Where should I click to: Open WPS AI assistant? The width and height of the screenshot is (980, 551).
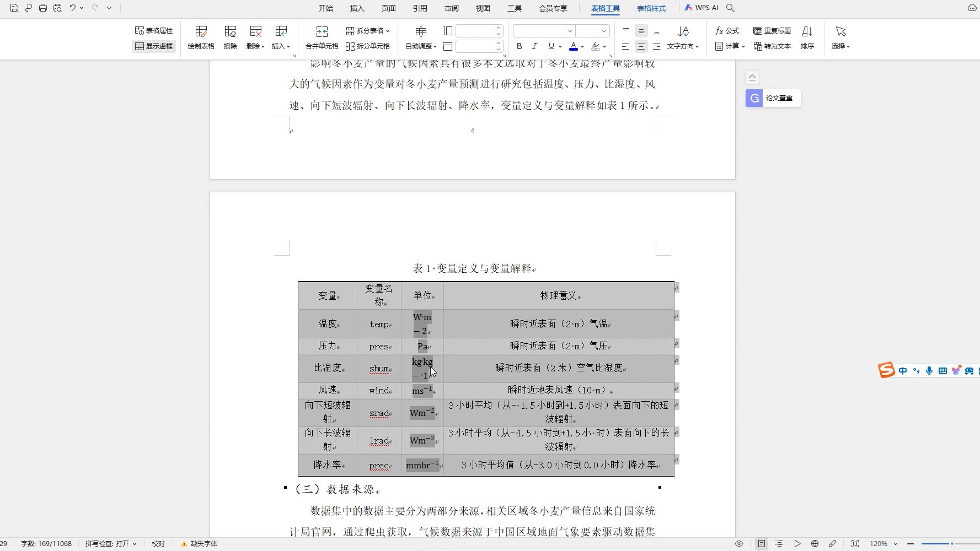coord(701,8)
